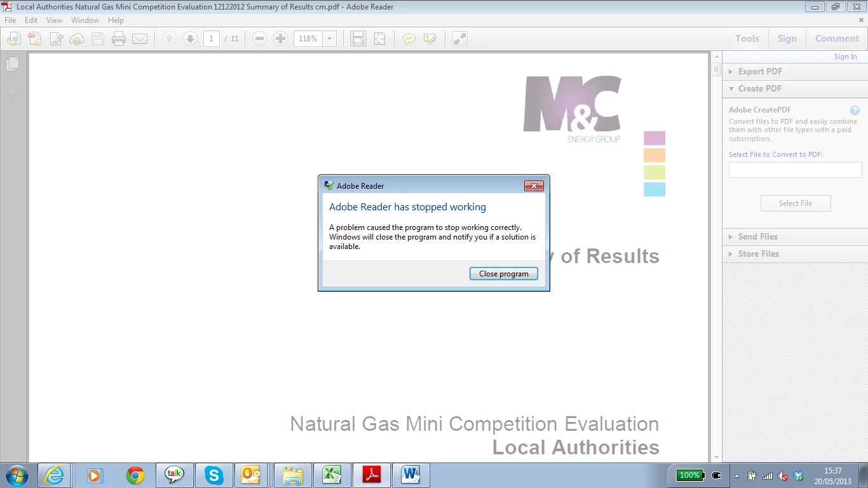Open the attachments paperclip panel icon

pos(12,91)
